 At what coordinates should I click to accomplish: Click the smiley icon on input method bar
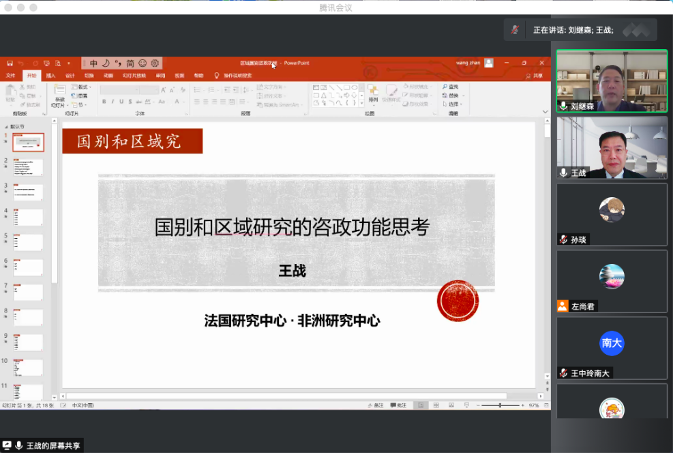[x=142, y=63]
